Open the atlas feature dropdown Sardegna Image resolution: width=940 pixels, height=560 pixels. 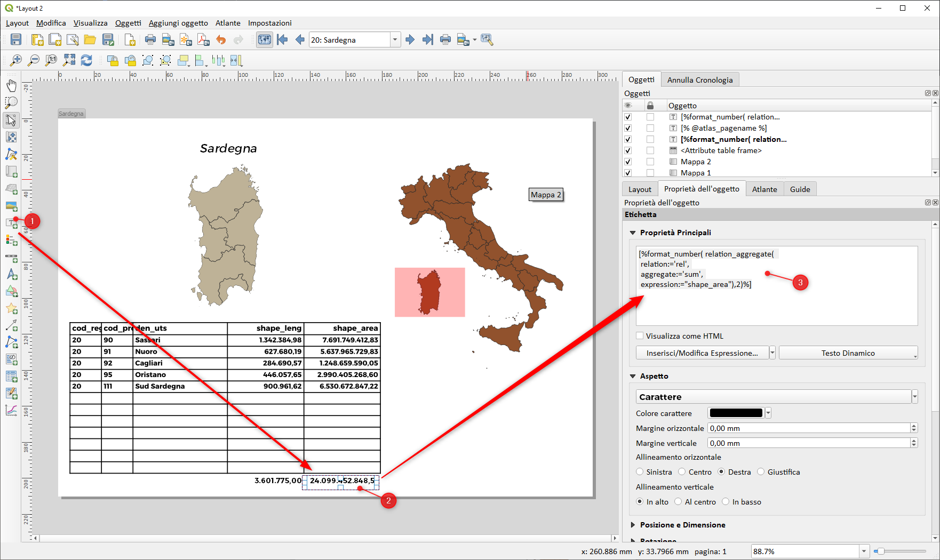(395, 40)
